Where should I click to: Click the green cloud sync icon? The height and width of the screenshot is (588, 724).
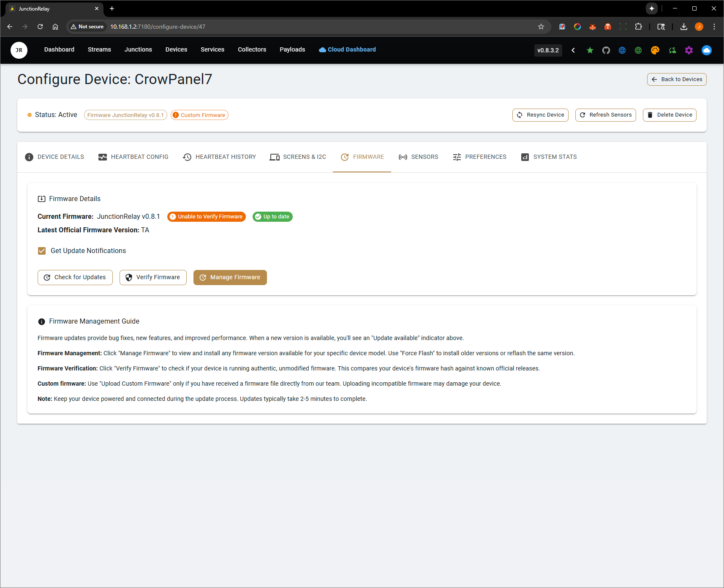click(x=672, y=50)
